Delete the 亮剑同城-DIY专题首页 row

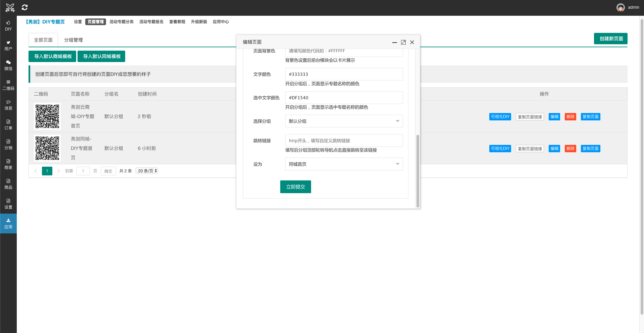pos(571,149)
